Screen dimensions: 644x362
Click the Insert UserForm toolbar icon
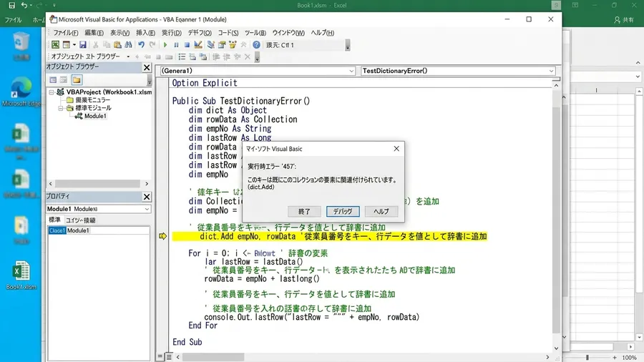pyautogui.click(x=66, y=45)
